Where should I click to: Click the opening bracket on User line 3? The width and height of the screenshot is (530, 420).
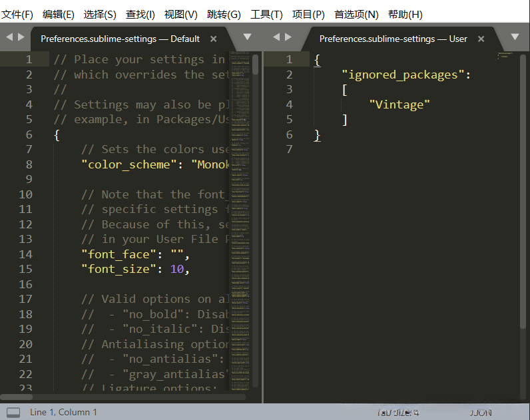tap(344, 90)
